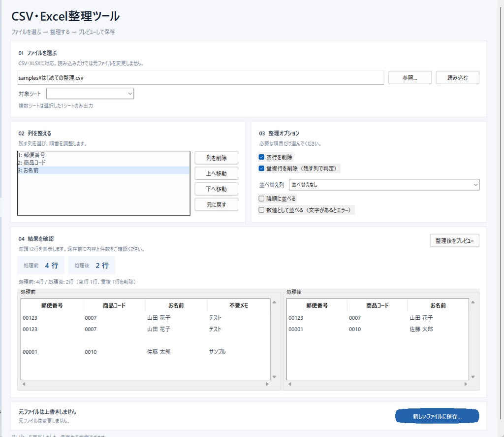Click 郵便番号 header in 処理前 table
This screenshot has height=437, width=504.
click(x=52, y=305)
